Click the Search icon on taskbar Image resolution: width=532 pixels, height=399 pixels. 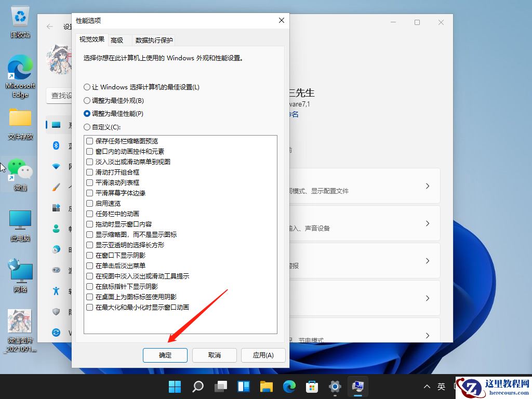[x=198, y=387]
